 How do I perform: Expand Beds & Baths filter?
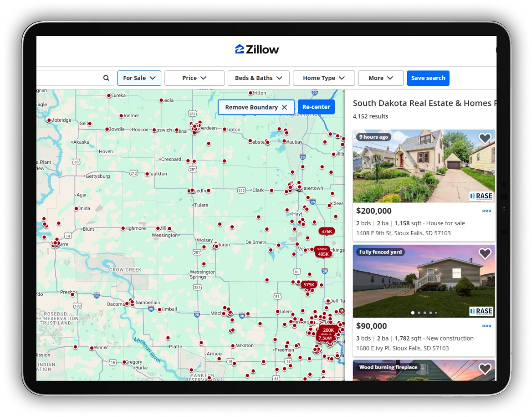(x=258, y=78)
